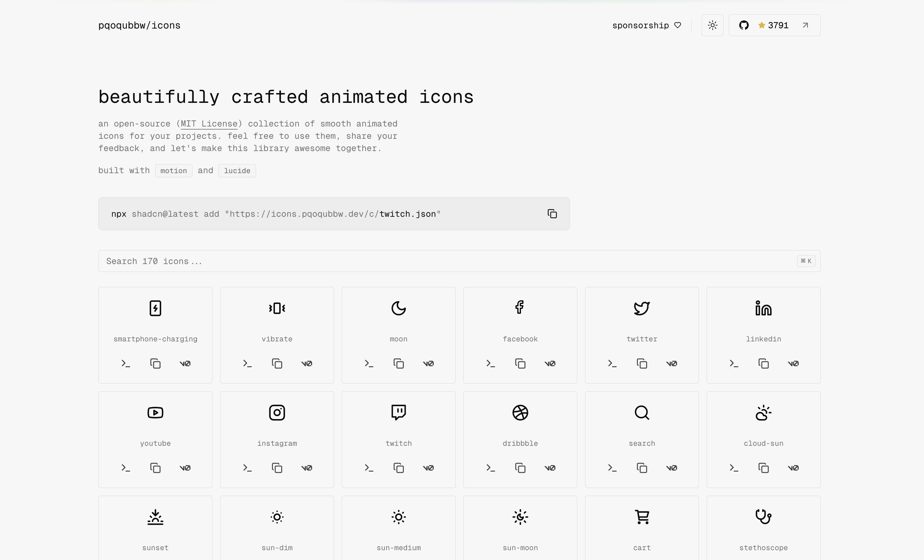The image size is (924, 560).
Task: Copy CLI command for twitch icon
Action: pyautogui.click(x=369, y=467)
